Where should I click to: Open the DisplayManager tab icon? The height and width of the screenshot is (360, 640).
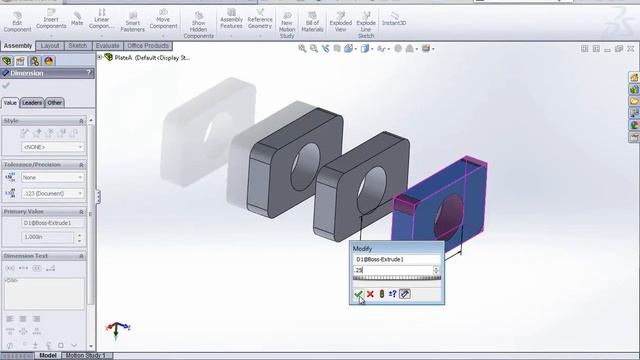[49, 61]
